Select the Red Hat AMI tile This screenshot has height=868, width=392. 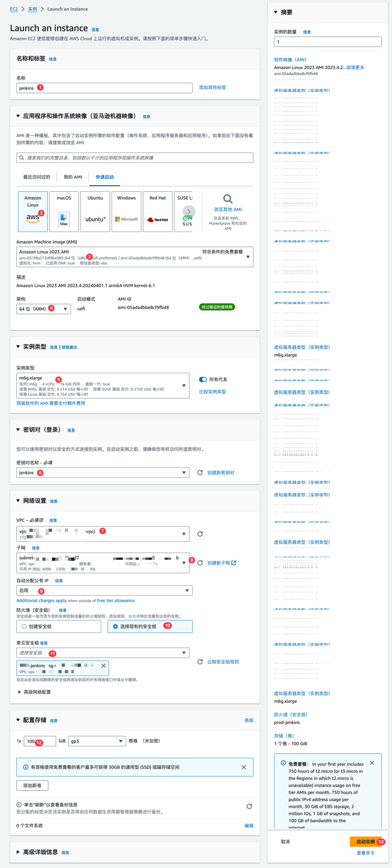coord(158,211)
